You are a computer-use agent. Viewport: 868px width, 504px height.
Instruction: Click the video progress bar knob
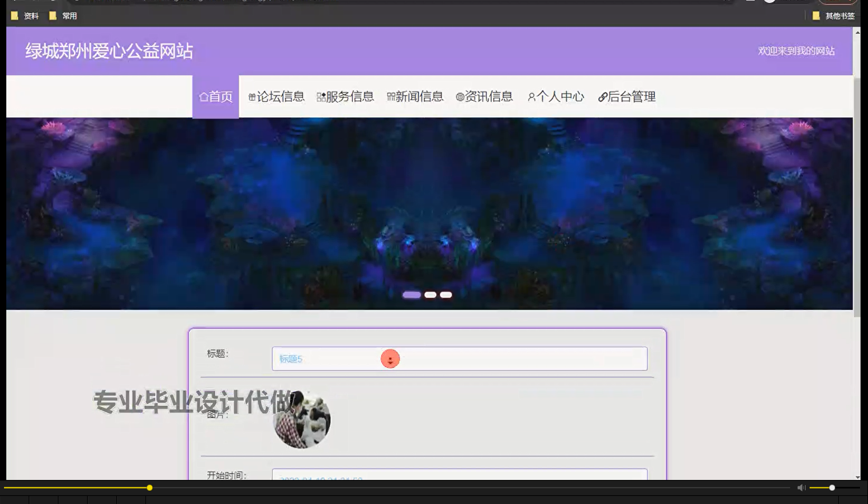point(149,487)
